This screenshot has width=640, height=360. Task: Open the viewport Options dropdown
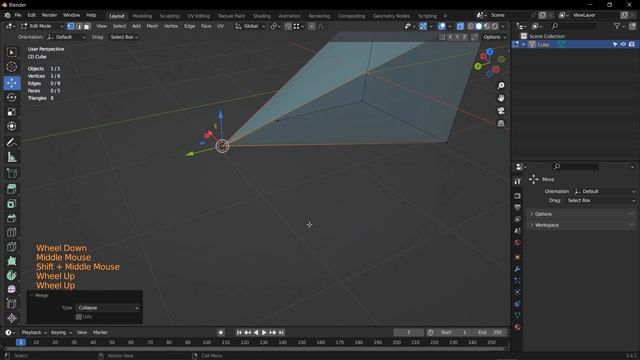[x=494, y=37]
